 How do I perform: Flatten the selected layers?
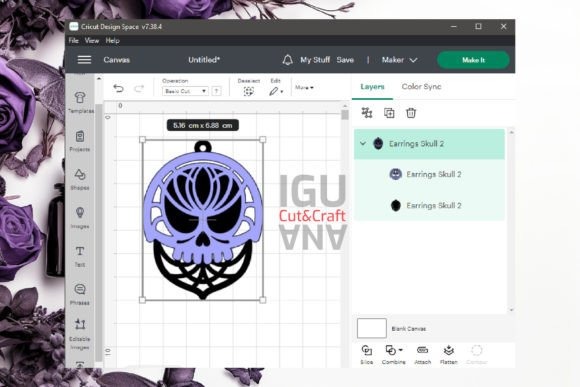click(x=449, y=354)
